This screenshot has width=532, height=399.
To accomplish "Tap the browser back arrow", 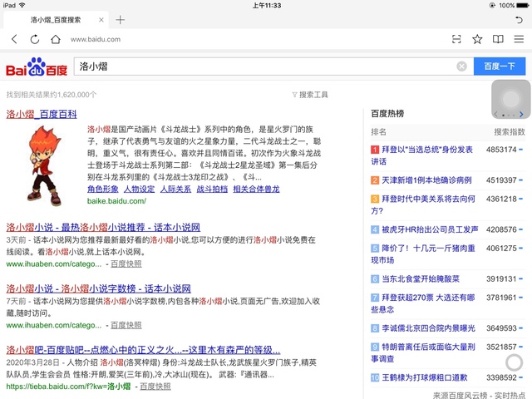I will tap(14, 39).
